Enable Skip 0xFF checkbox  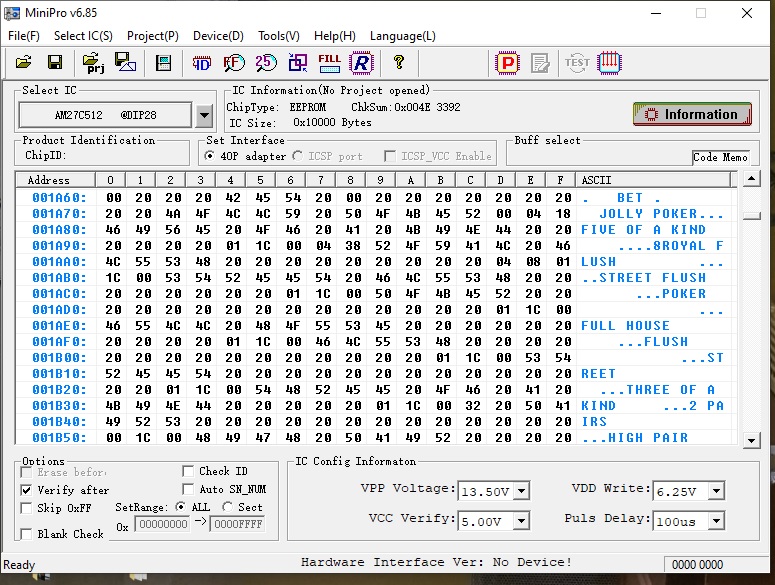click(26, 508)
